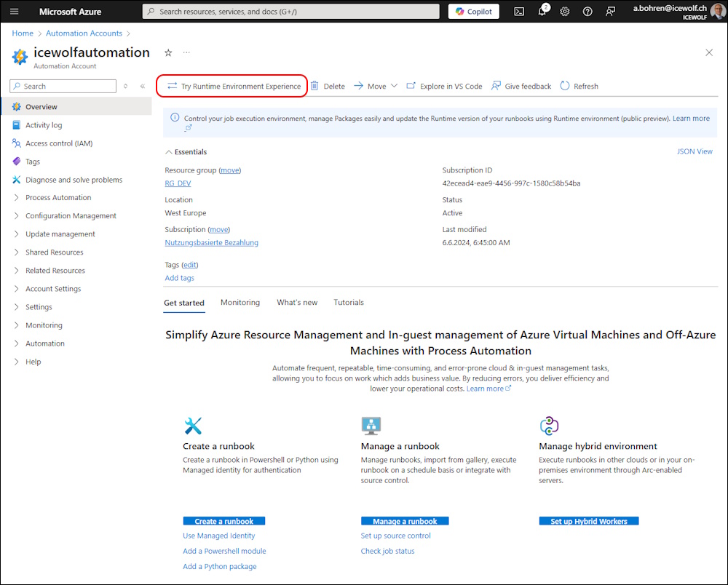Click the Add tags link
The height and width of the screenshot is (585, 728).
point(179,278)
